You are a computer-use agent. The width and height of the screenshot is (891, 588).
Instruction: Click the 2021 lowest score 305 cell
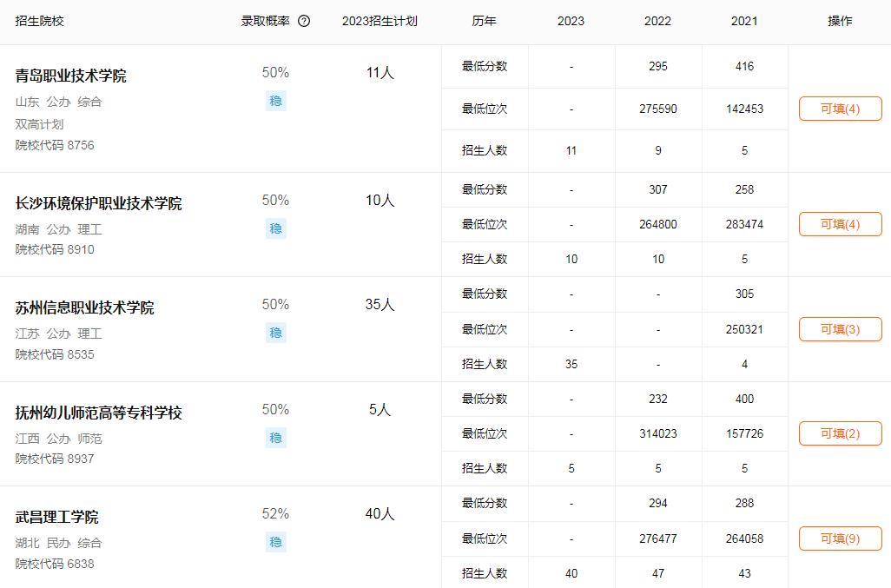tap(744, 294)
